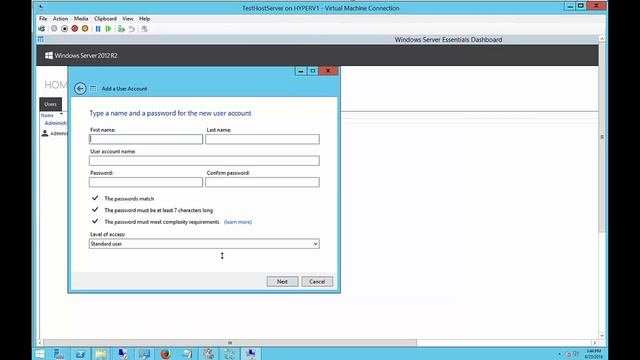
Task: Click the Ctrl+Alt+Delete toolbar icon
Action: (42, 29)
